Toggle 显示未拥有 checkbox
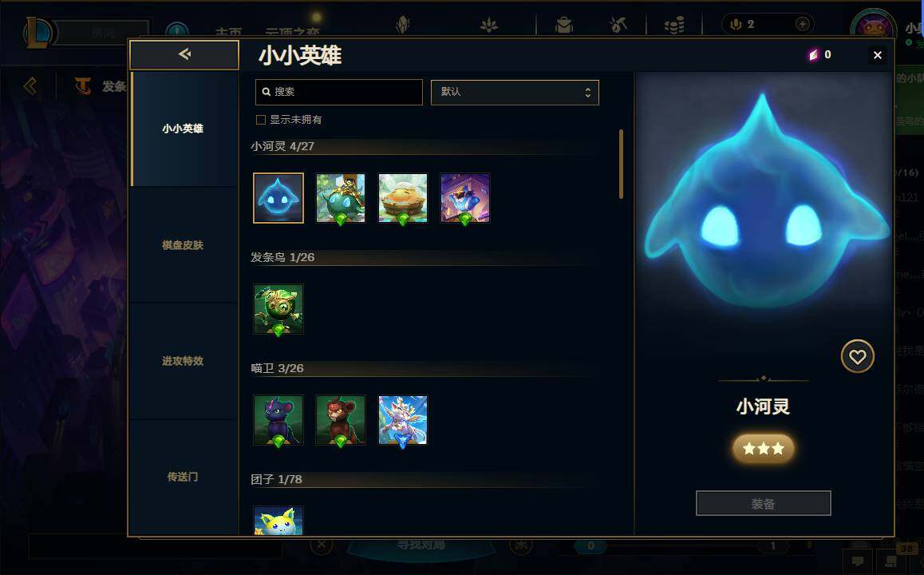The height and width of the screenshot is (575, 924). click(x=260, y=120)
